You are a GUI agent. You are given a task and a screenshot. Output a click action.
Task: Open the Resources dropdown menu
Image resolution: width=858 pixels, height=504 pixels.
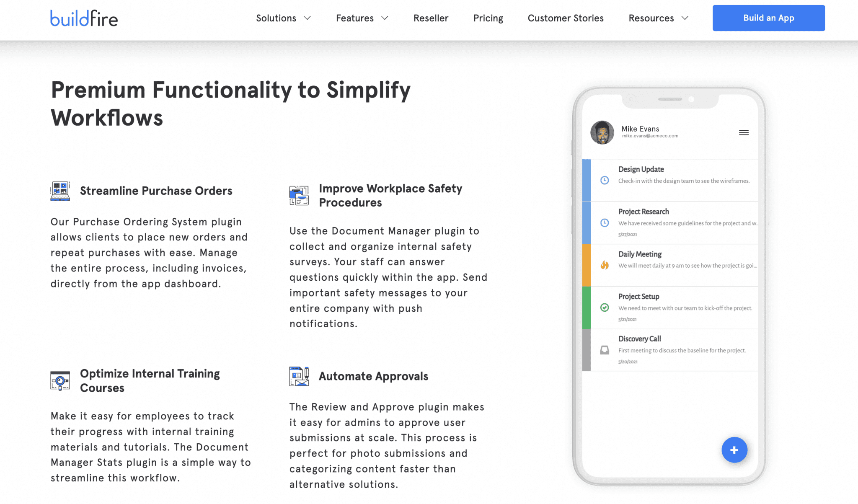pos(658,18)
